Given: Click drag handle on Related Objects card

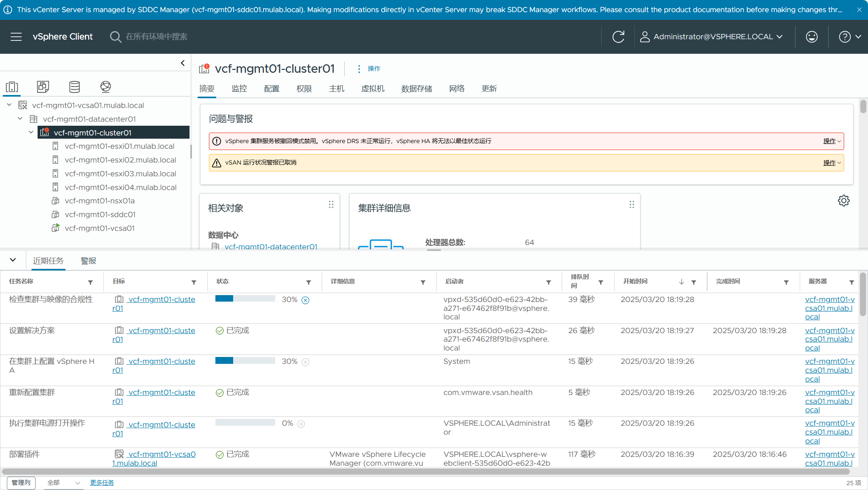Looking at the screenshot, I should (x=331, y=205).
